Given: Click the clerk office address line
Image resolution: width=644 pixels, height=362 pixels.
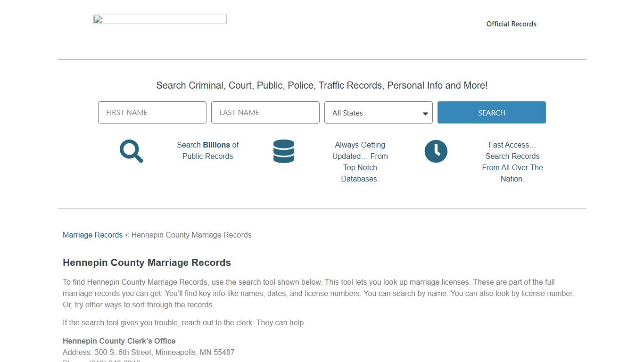Looking at the screenshot, I should (x=149, y=352).
